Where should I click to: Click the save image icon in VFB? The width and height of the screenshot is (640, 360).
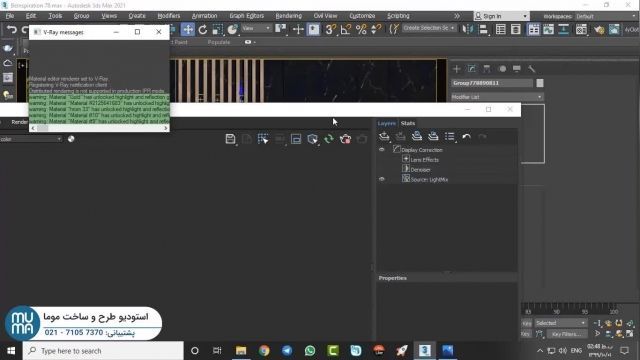(230, 139)
